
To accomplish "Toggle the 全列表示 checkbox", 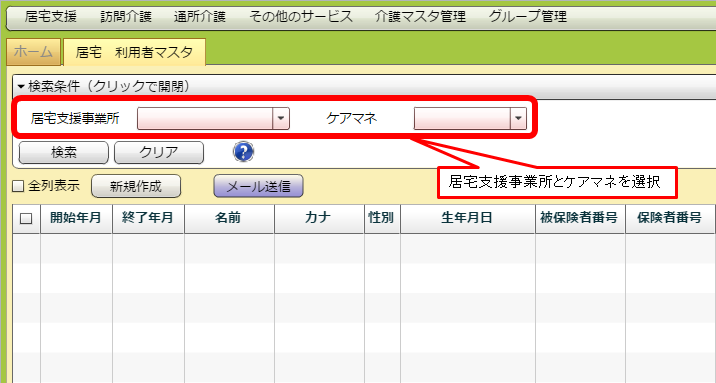I will pyautogui.click(x=18, y=186).
